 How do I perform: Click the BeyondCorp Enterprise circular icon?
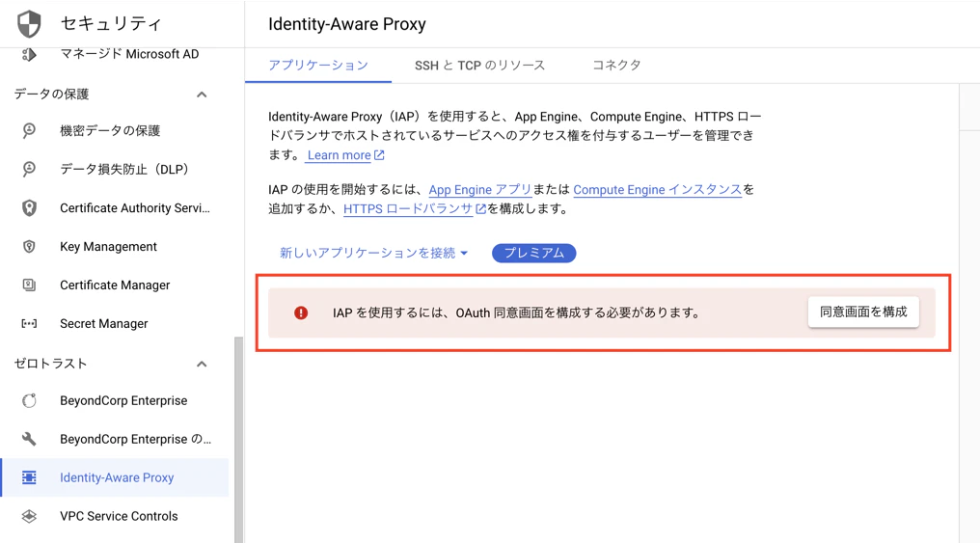tap(29, 400)
